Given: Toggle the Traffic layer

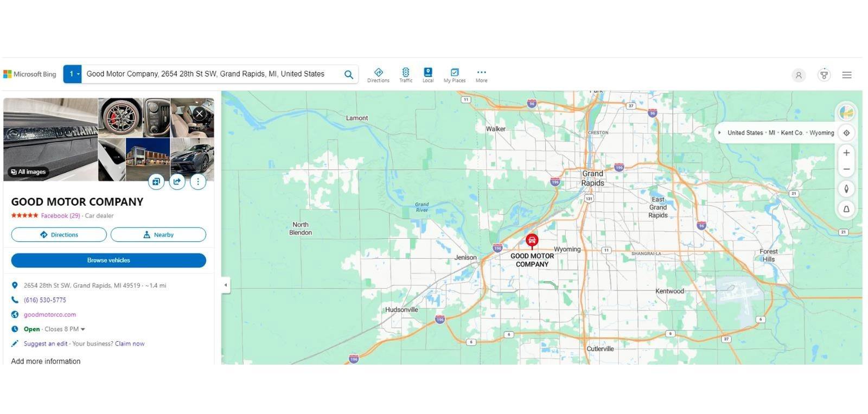Looking at the screenshot, I should pos(405,75).
